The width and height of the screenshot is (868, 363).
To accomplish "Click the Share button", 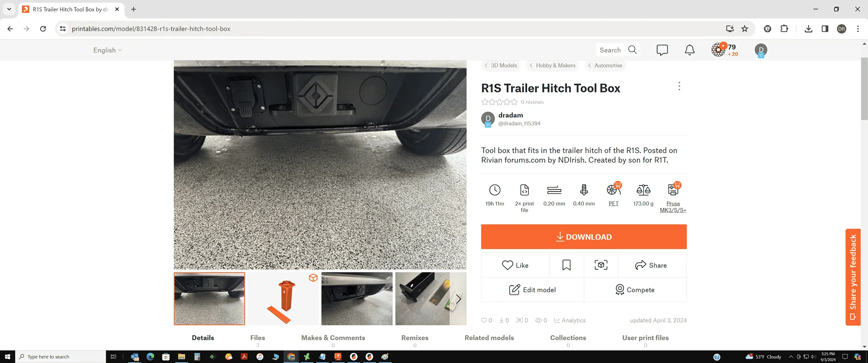I will [x=652, y=265].
